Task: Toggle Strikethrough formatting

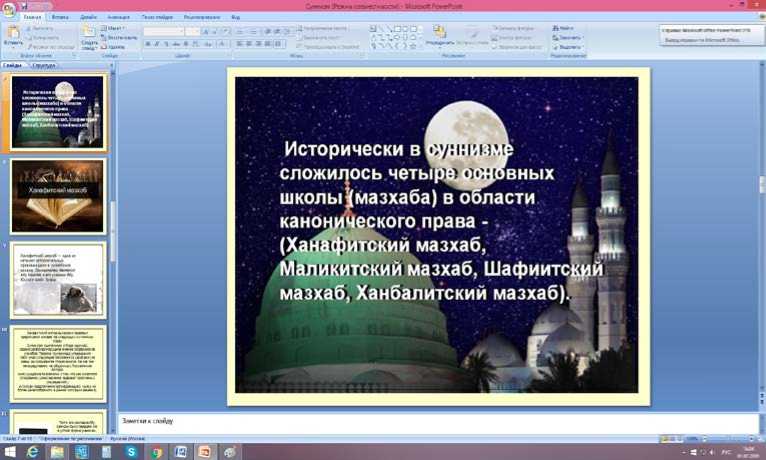Action: (x=176, y=44)
